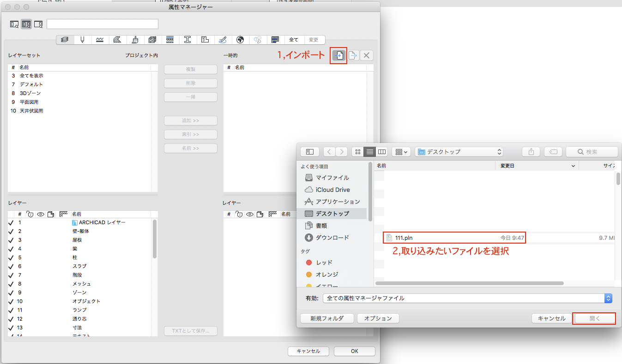This screenshot has width=622, height=364.
Task: Toggle checkmark of layer 階段
Action: [x=11, y=275]
